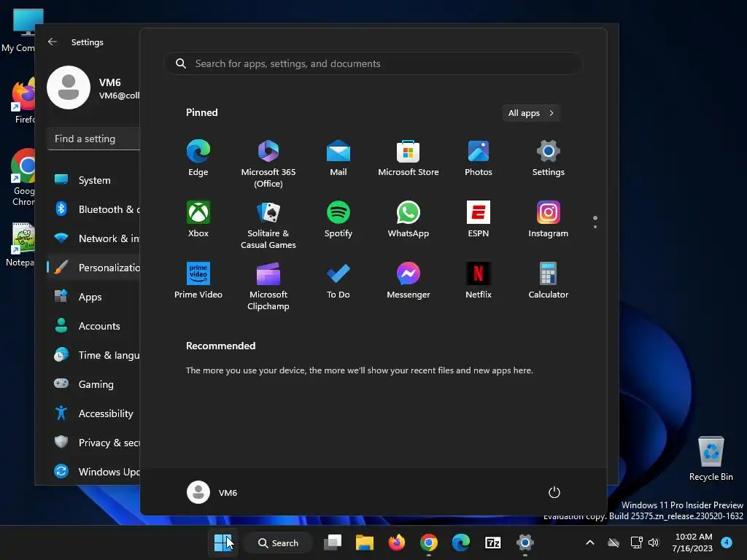
Task: Select Bluetooth & devices in Settings
Action: pyautogui.click(x=94, y=209)
